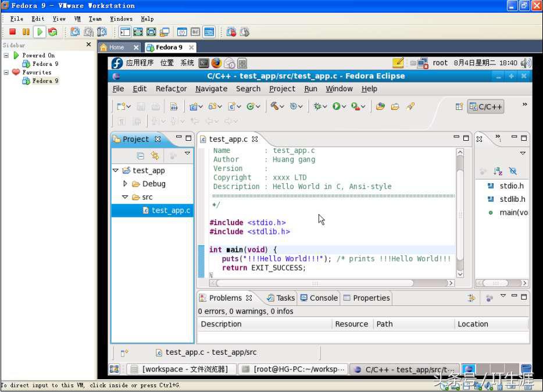
Task: Expand the Debug folder in Project view
Action: click(126, 184)
